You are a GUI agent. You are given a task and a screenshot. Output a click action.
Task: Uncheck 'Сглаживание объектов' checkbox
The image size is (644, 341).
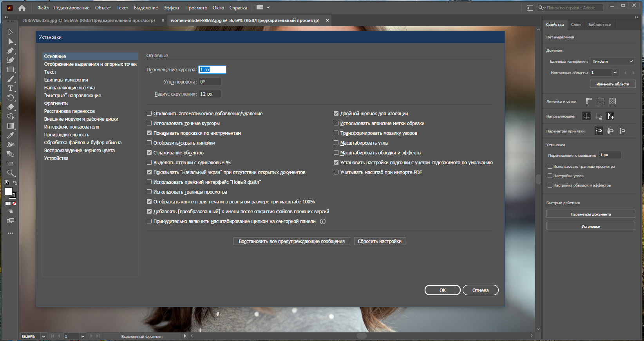(149, 152)
